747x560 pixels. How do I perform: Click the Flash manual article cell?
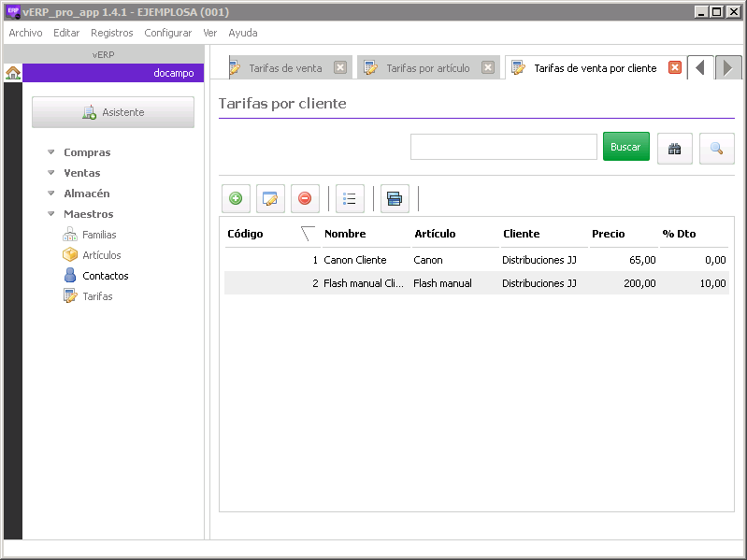[442, 283]
